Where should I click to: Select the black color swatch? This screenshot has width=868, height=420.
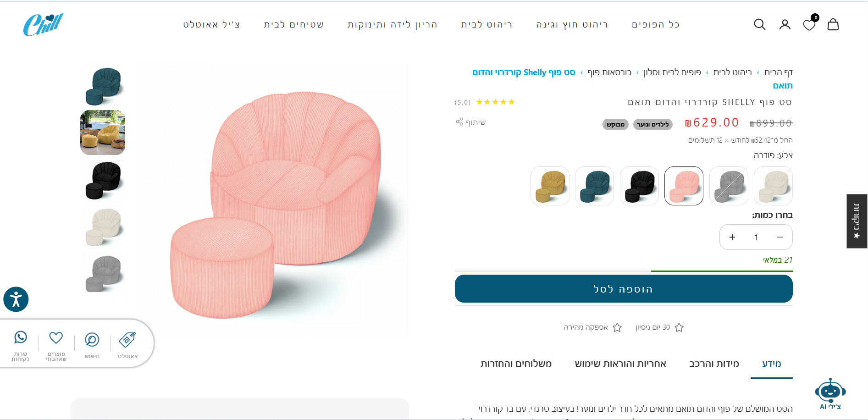[639, 186]
